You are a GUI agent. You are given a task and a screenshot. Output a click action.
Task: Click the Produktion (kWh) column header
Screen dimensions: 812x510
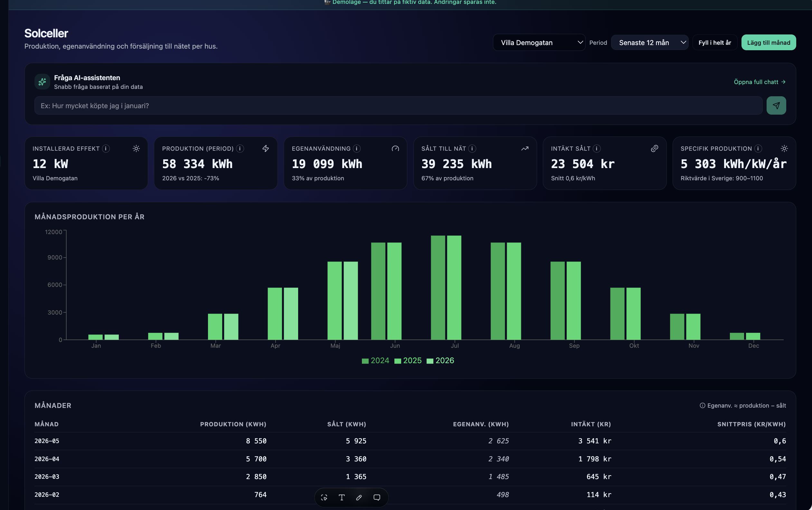coord(233,424)
